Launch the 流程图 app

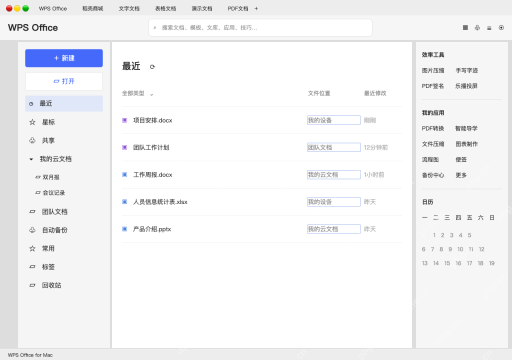pos(430,160)
